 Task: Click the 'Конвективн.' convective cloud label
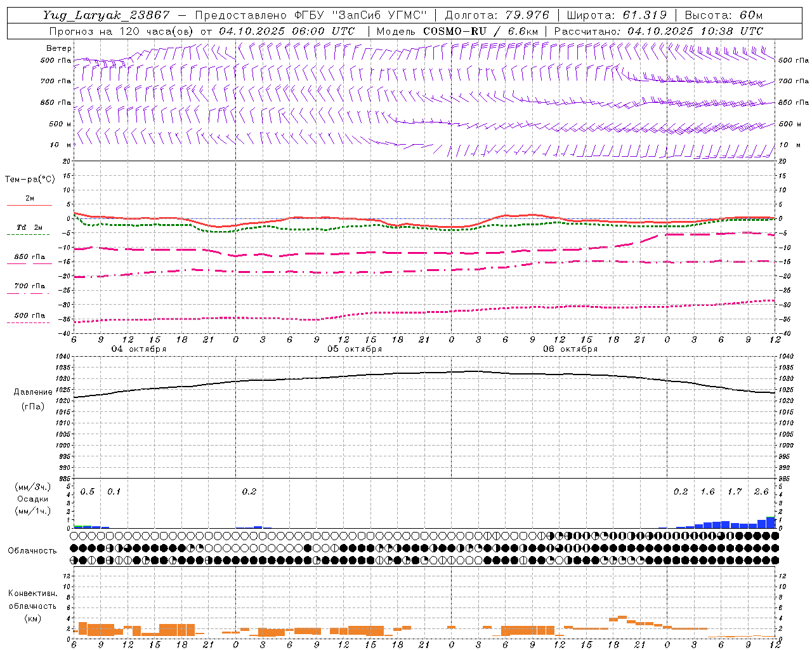pos(32,594)
